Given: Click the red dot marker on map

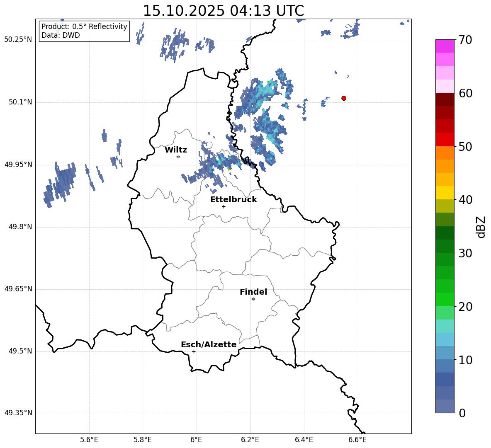Looking at the screenshot, I should (x=343, y=98).
